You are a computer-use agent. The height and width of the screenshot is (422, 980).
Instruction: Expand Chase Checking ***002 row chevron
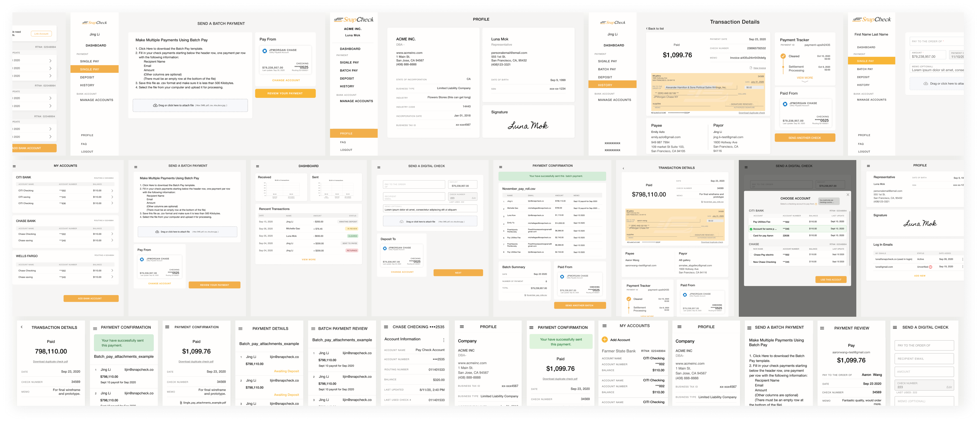click(112, 234)
